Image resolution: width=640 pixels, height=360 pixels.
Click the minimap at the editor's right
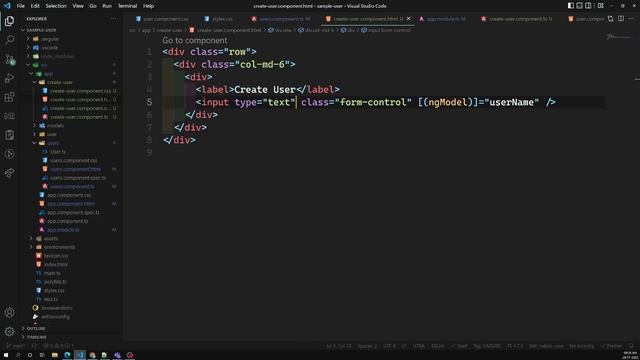coord(619,38)
